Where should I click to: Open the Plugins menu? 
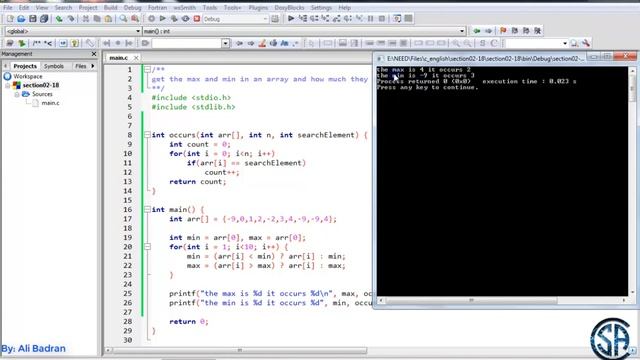pos(258,7)
